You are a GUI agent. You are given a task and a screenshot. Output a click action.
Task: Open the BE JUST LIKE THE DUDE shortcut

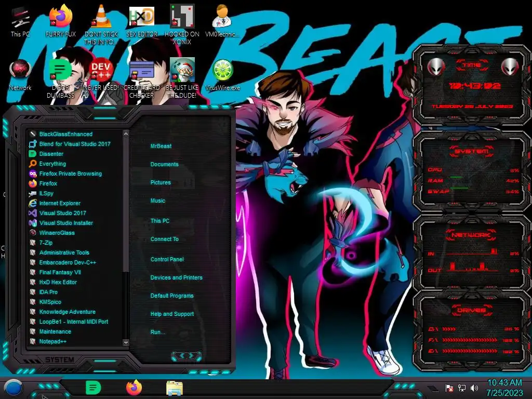(182, 79)
